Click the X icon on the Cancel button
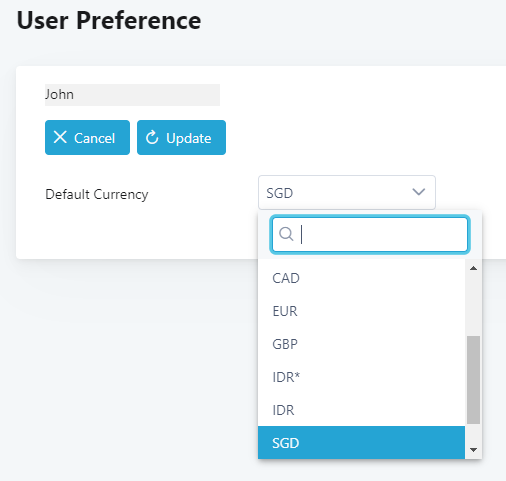This screenshot has height=481, width=506. tap(60, 137)
